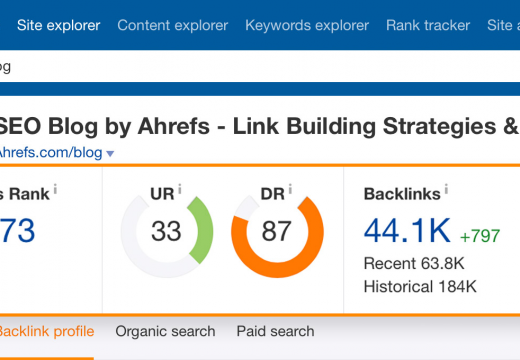Open Recent 63.8K backlinks

click(414, 263)
